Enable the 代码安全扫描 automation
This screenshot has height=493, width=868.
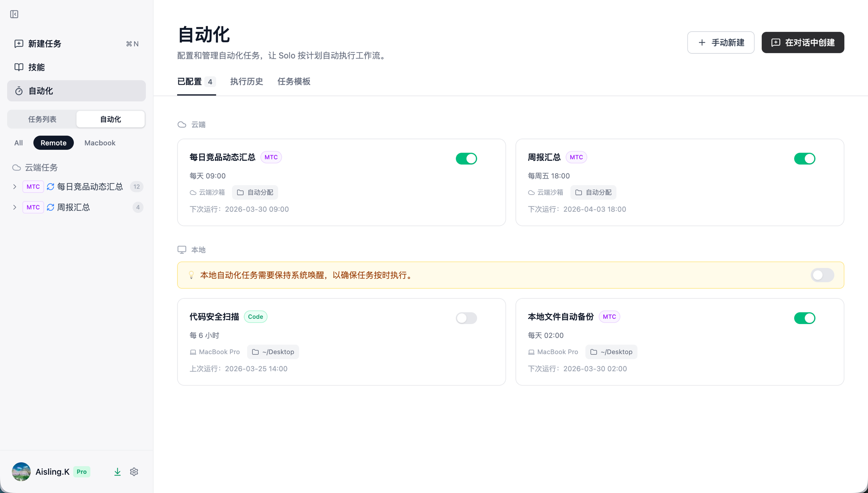(466, 318)
